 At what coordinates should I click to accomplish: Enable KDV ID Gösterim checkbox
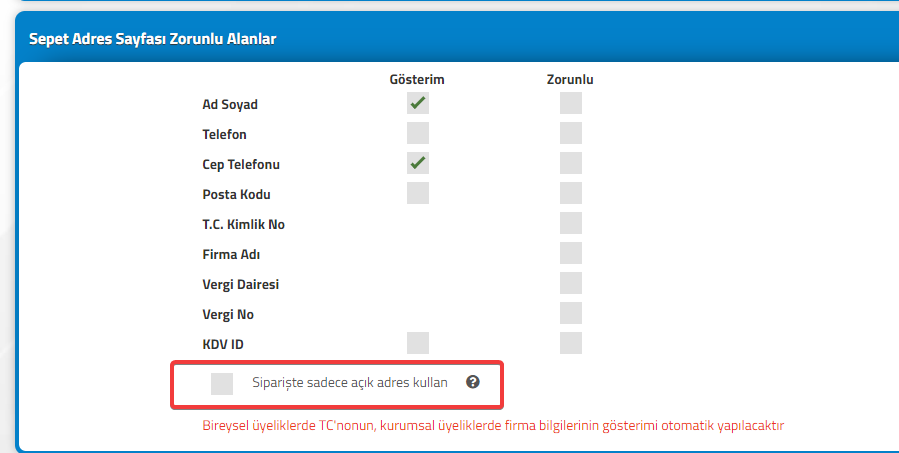pyautogui.click(x=418, y=343)
